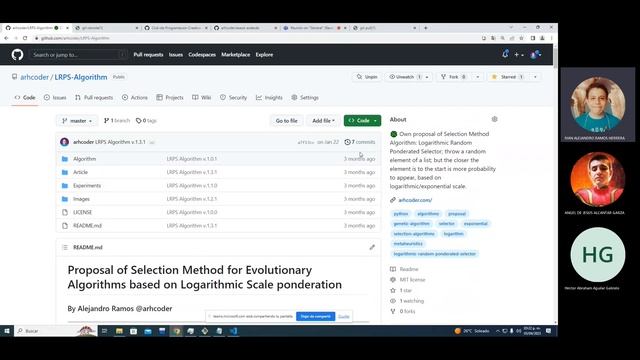
Task: Click the metaheuristics topic tag
Action: tap(408, 244)
